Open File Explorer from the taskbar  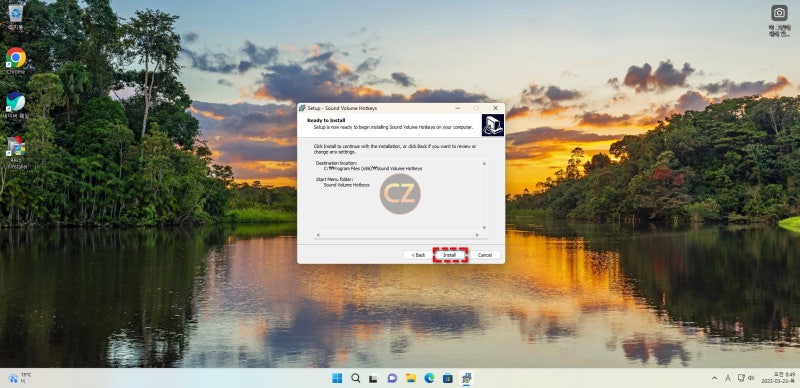tap(411, 378)
